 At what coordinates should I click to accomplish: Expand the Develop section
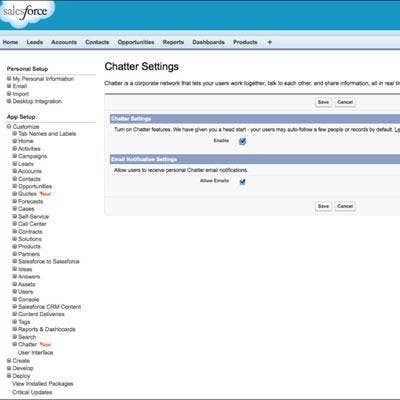(9, 368)
